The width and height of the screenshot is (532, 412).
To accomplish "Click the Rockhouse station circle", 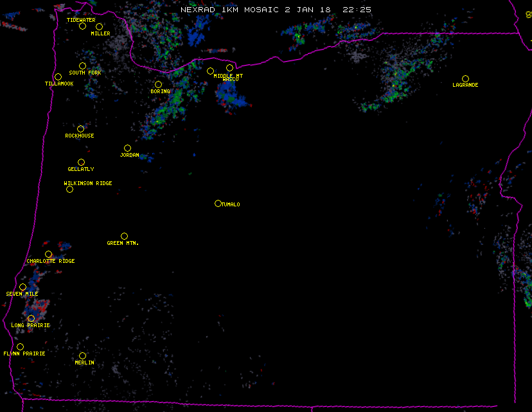I will (x=80, y=129).
